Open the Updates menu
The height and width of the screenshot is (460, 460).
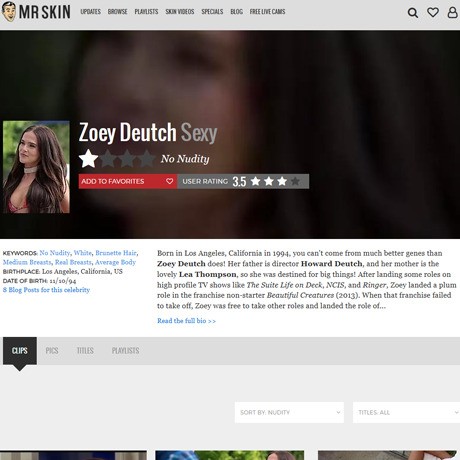[90, 12]
